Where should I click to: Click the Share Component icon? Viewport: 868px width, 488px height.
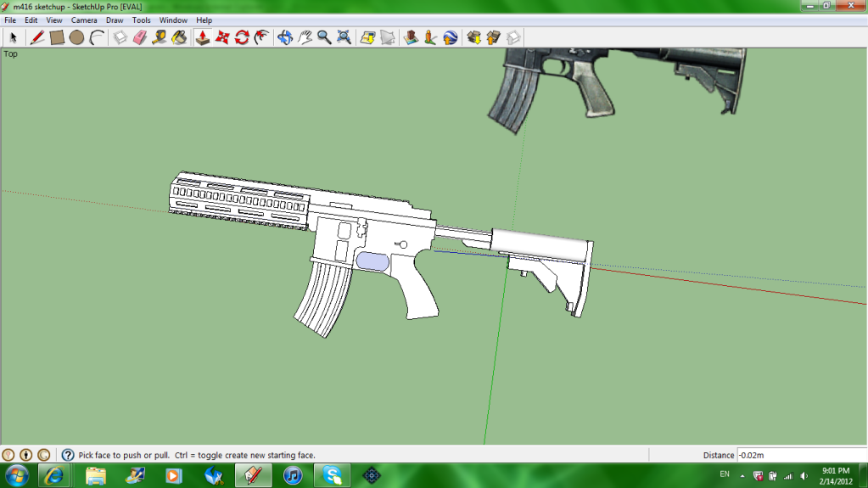(513, 37)
